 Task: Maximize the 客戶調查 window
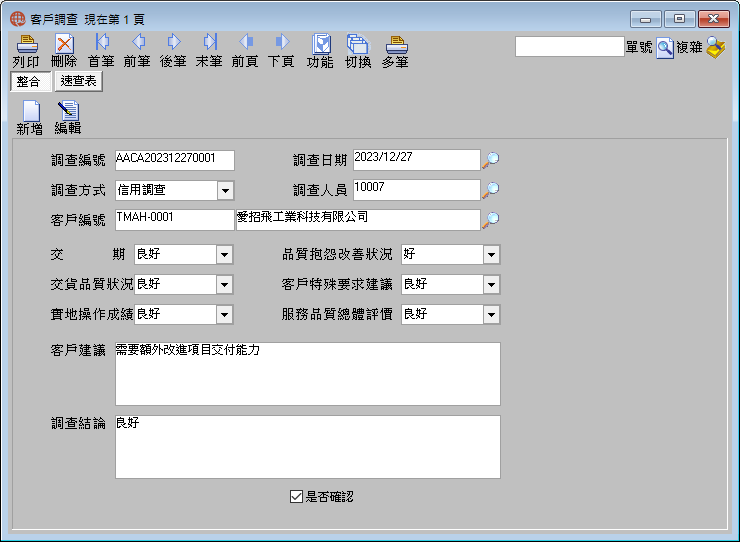click(x=679, y=19)
